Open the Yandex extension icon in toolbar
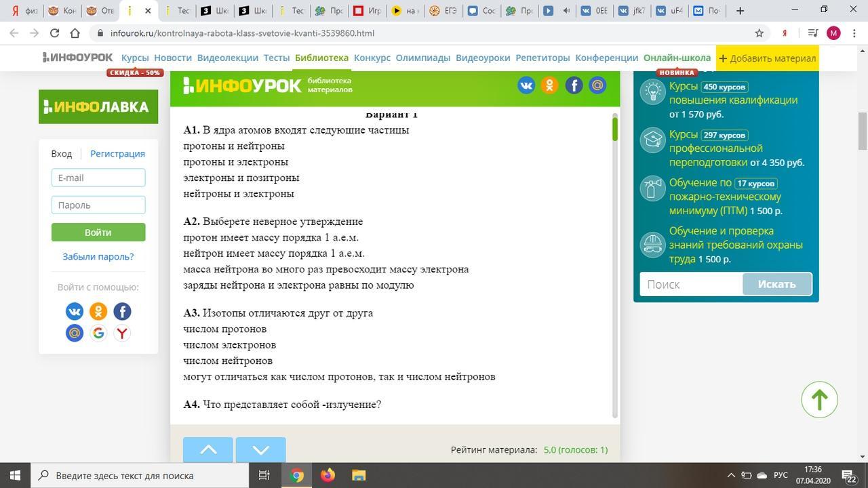The height and width of the screenshot is (488, 868). [785, 33]
